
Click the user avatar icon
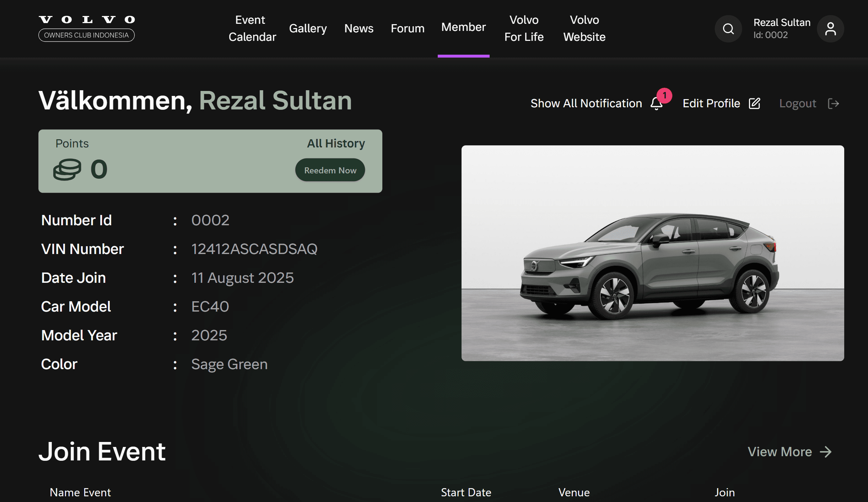pos(830,29)
